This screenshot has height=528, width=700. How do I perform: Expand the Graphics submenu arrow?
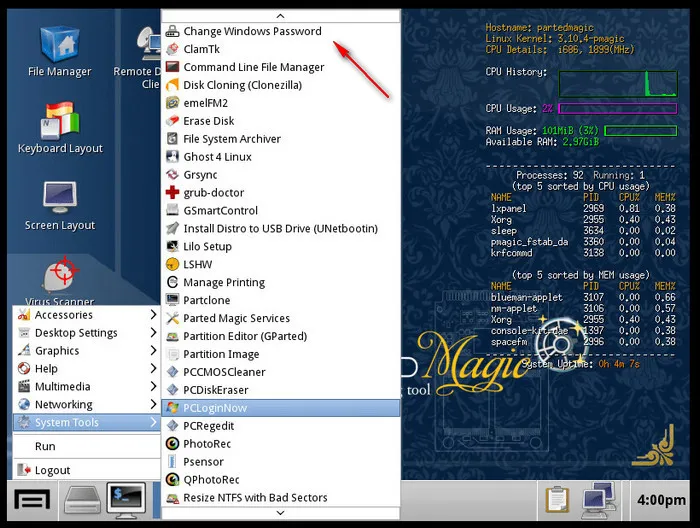153,350
